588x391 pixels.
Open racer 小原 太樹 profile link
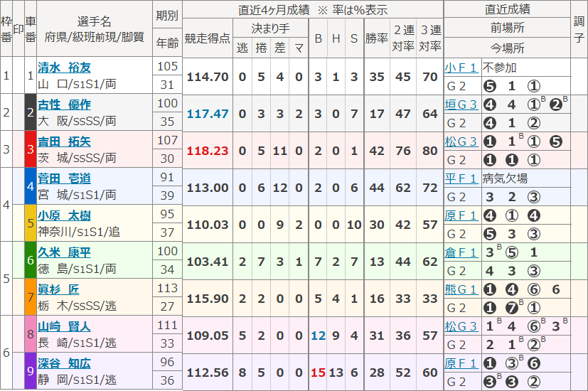pos(64,215)
